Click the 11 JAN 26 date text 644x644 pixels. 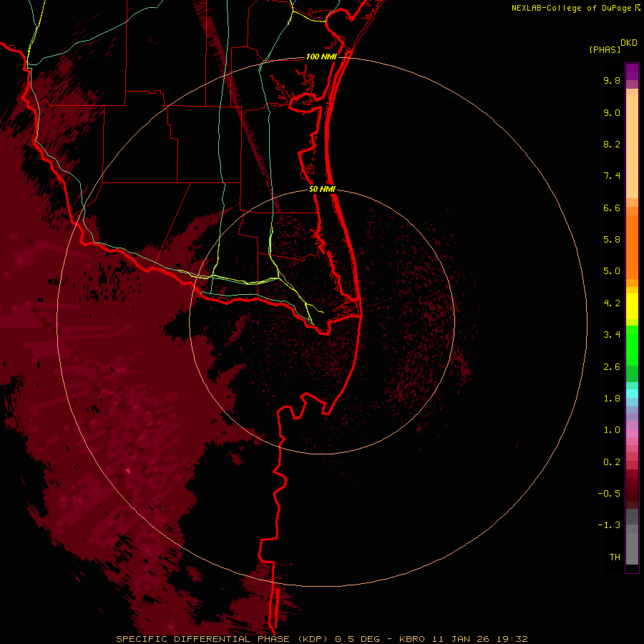(x=459, y=639)
